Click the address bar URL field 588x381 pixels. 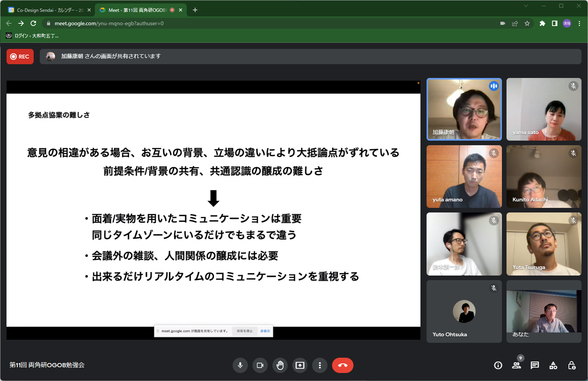pyautogui.click(x=268, y=23)
